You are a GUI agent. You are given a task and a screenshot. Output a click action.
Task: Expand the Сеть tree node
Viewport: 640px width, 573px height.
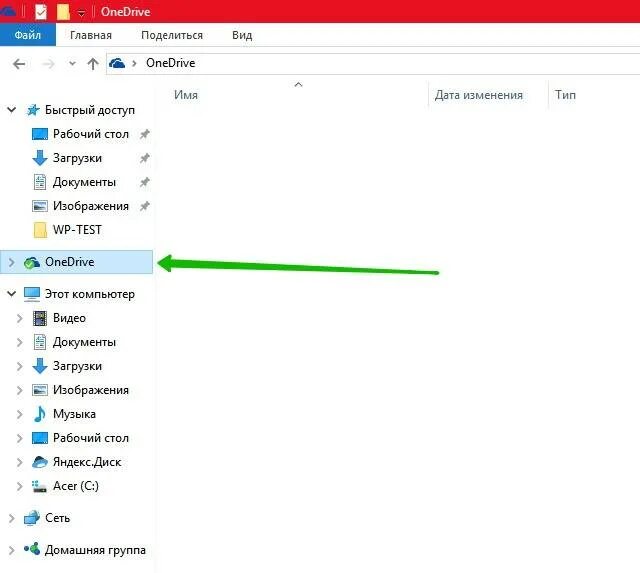[x=11, y=518]
